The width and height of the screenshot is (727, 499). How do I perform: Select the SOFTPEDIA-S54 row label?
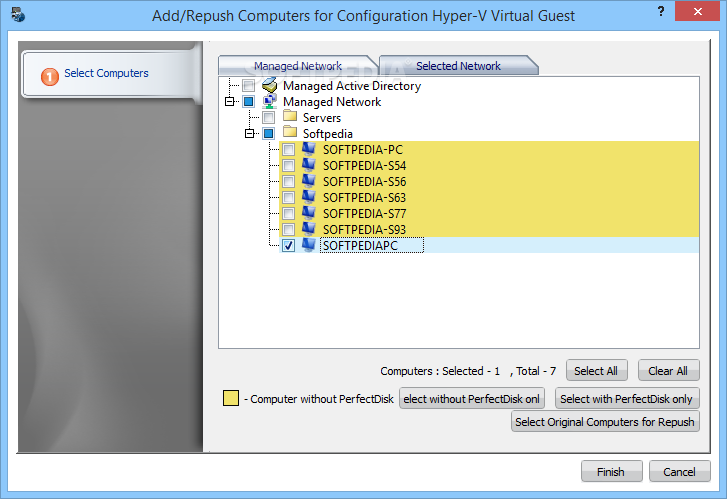pos(364,166)
